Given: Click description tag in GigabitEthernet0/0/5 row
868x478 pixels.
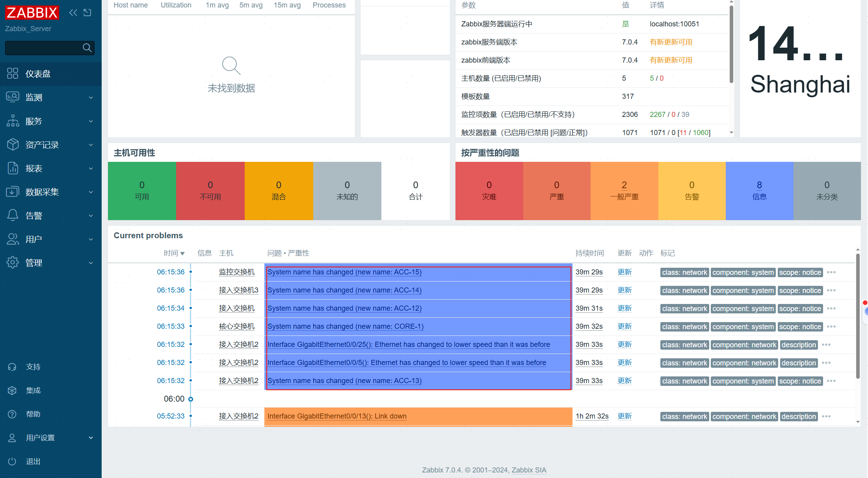Looking at the screenshot, I should [x=799, y=363].
